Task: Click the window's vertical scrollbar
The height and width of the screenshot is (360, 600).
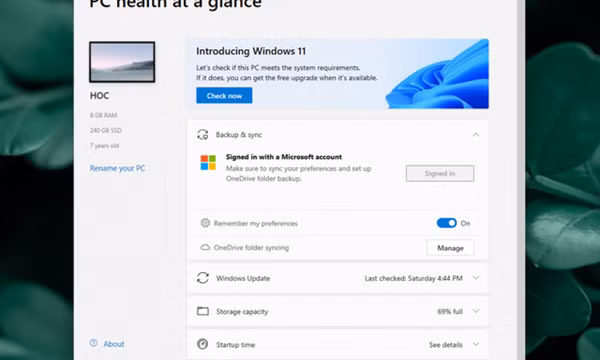Action: pyautogui.click(x=521, y=180)
